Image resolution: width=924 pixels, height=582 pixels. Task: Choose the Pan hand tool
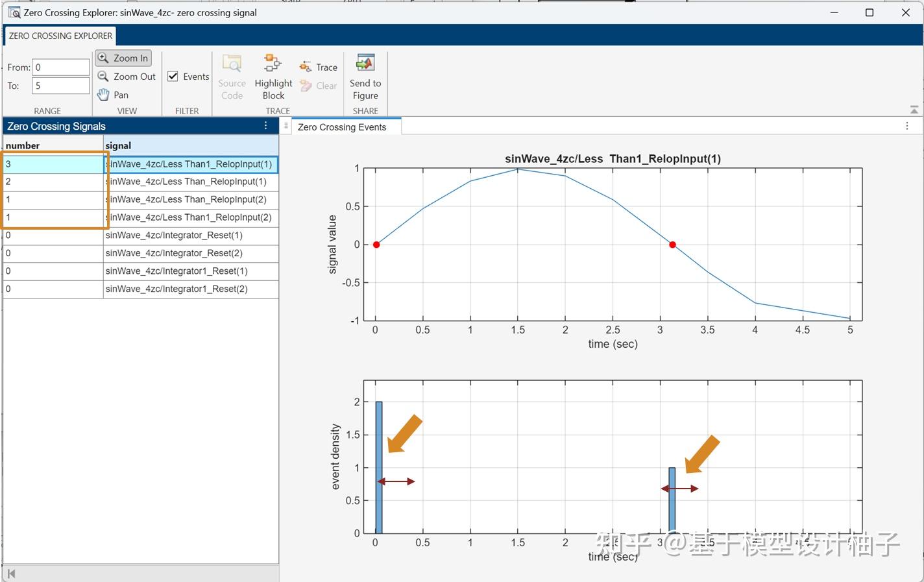(x=113, y=95)
